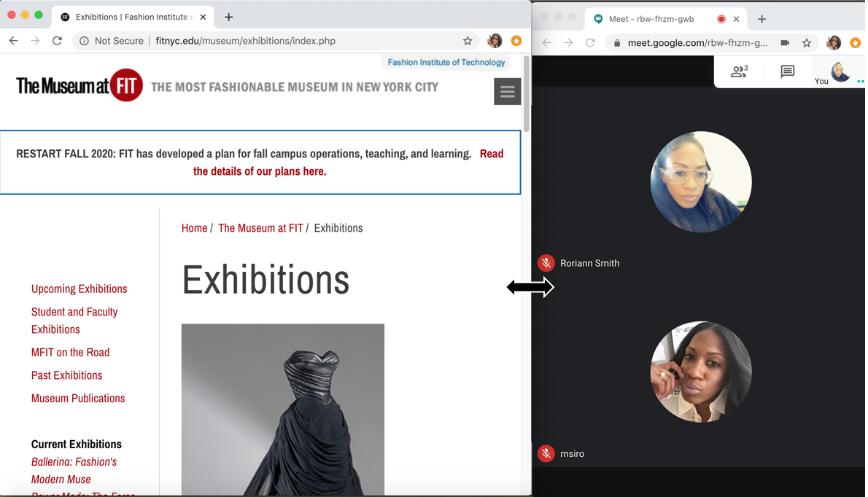Click the Not Secure site info icon

pyautogui.click(x=85, y=42)
